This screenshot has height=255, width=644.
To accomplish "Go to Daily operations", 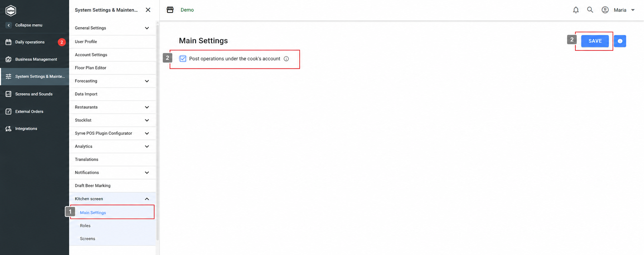I will coord(30,42).
